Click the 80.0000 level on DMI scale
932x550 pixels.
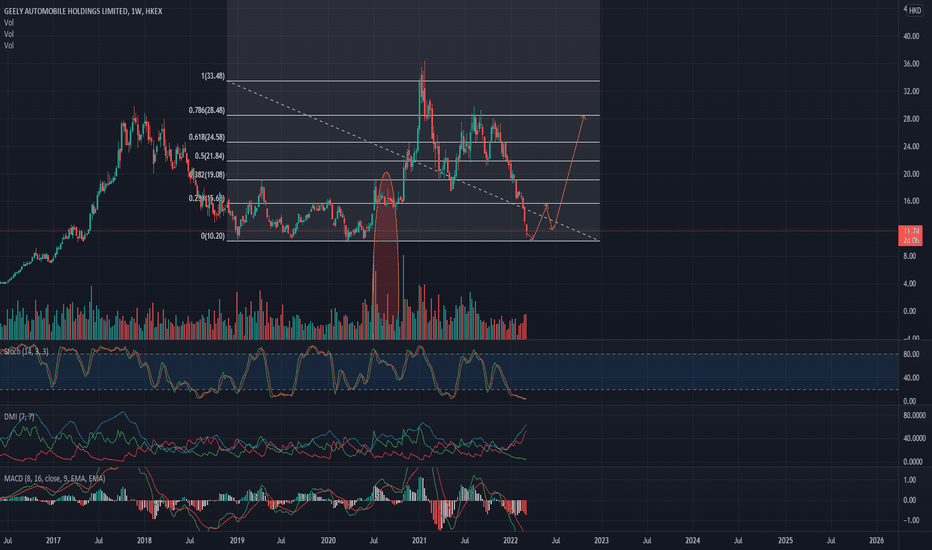914,416
